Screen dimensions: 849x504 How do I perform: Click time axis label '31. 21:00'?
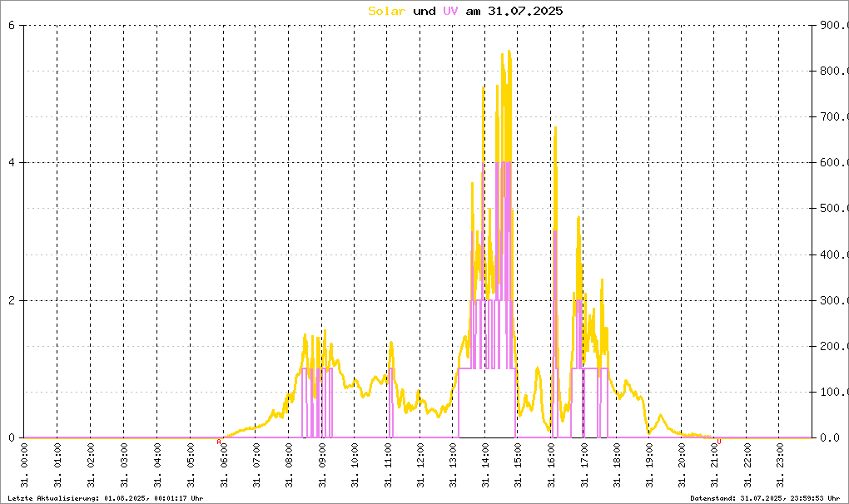[x=715, y=466]
